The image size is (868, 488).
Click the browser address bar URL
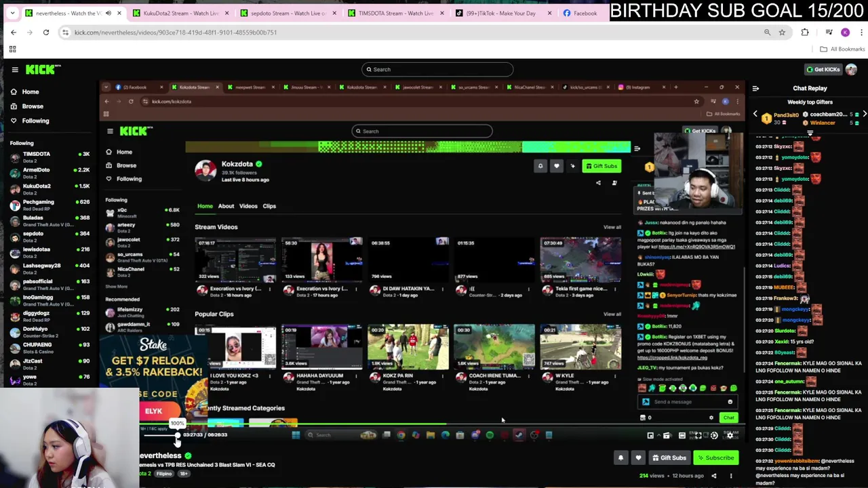tap(176, 33)
